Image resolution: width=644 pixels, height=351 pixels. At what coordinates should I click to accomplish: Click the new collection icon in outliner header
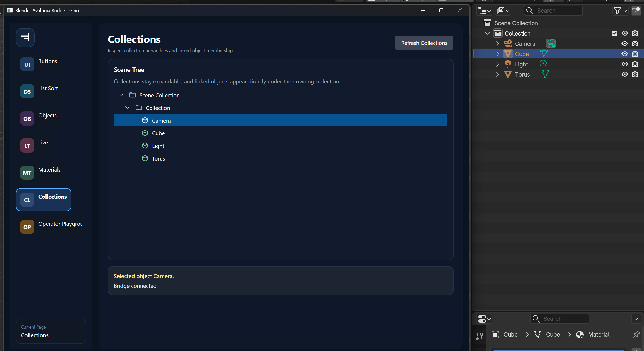636,11
